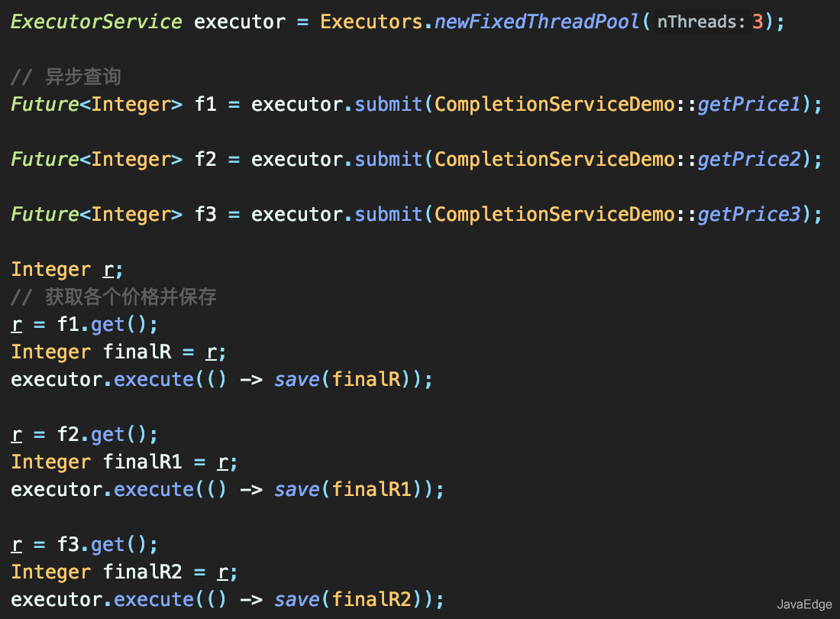Click the finalR2 variable declaration
The width and height of the screenshot is (840, 619).
pos(143,572)
